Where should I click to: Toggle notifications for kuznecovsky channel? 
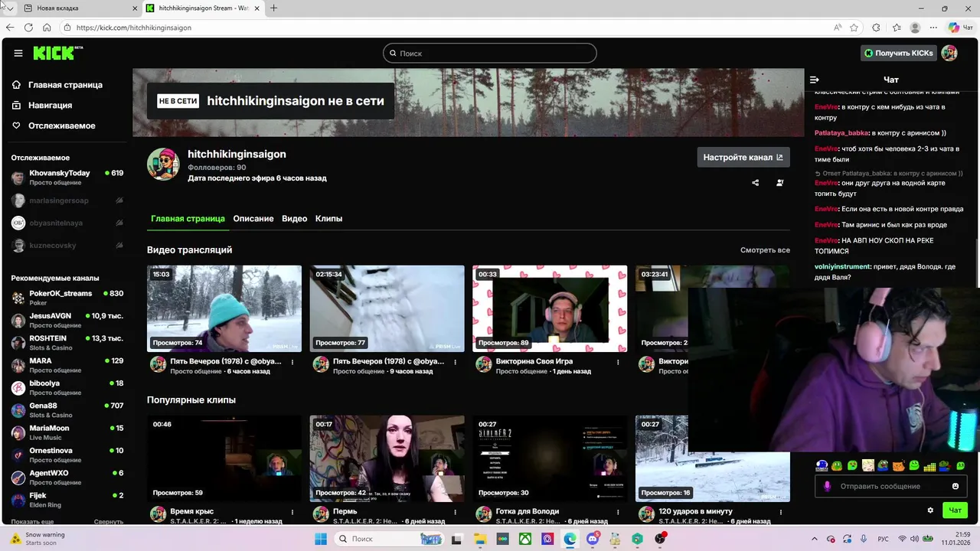[119, 246]
